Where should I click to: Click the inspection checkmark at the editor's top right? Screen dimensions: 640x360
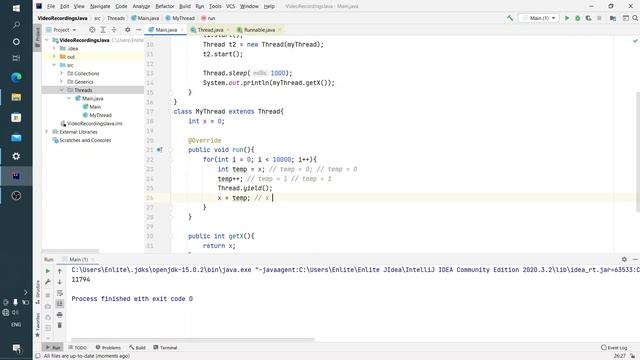(635, 41)
